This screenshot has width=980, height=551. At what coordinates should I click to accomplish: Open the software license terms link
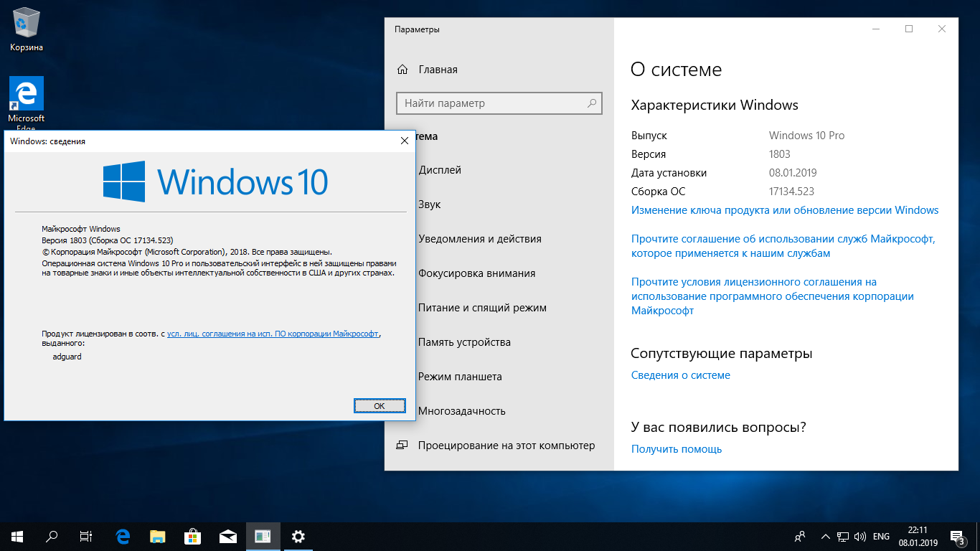[773, 296]
